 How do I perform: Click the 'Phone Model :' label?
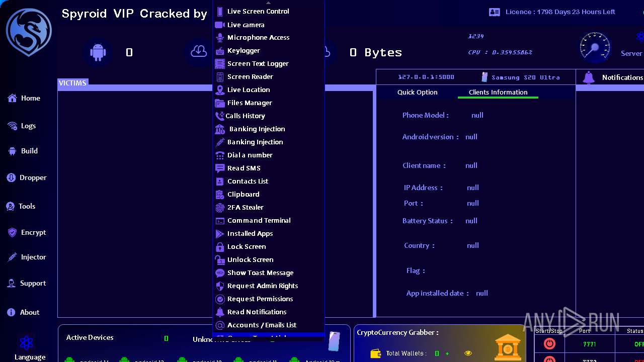(x=426, y=115)
